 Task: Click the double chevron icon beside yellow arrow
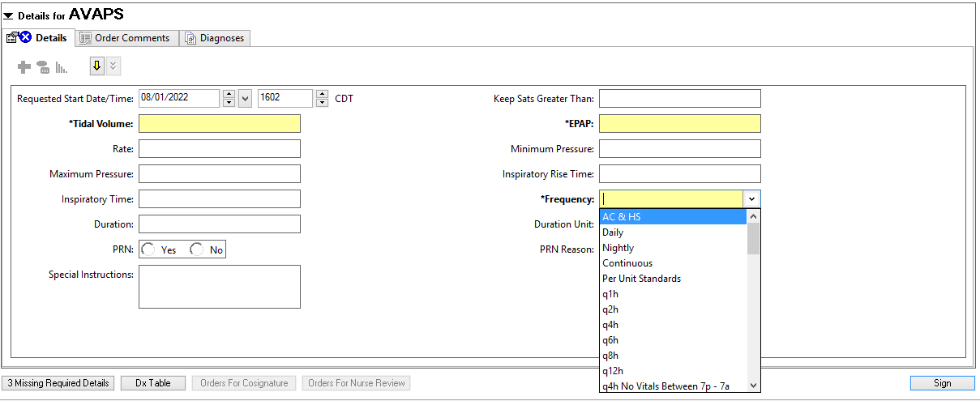click(113, 66)
